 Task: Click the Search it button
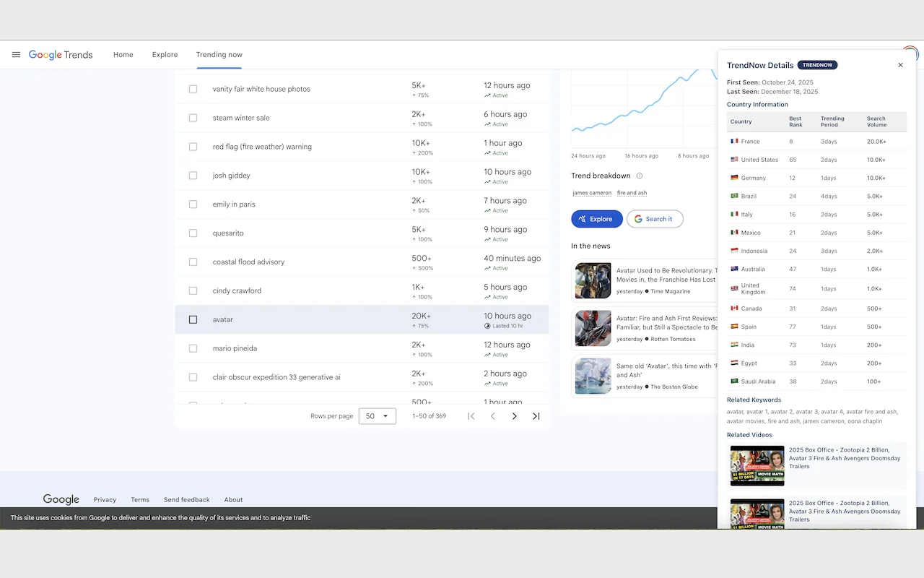click(x=654, y=218)
